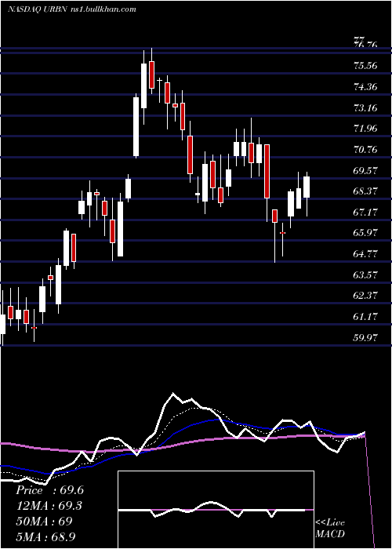Click the peak of white indicator line
This screenshot has width=392, height=549.
tap(172, 394)
